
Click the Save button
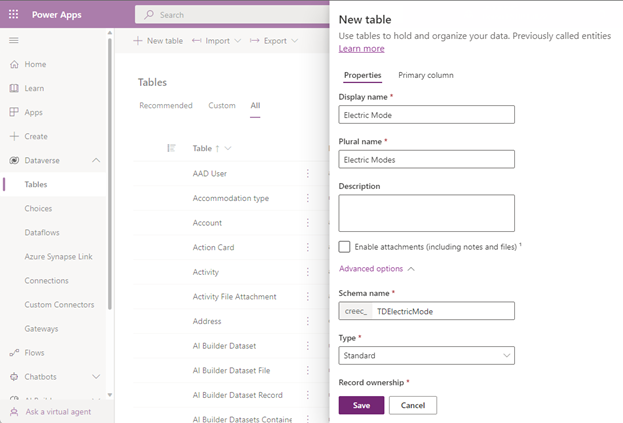362,405
